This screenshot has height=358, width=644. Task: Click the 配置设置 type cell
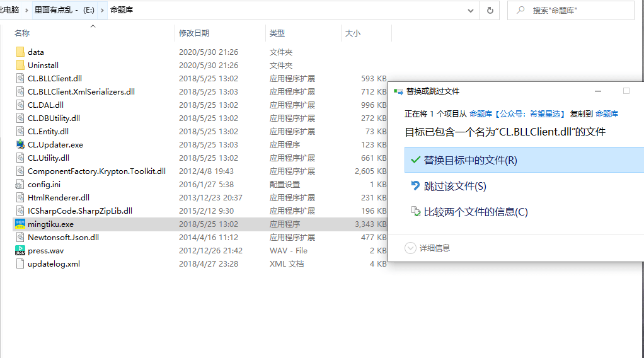[285, 185]
